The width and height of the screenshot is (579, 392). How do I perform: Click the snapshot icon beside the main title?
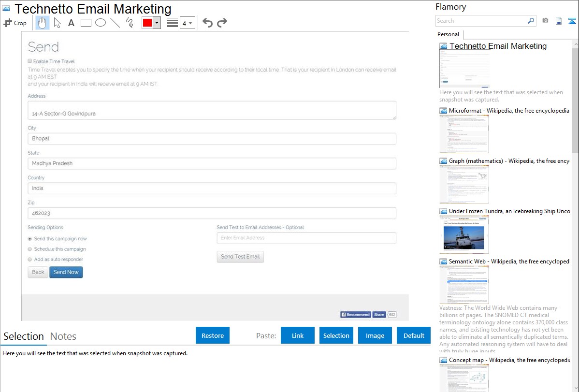(x=6, y=8)
